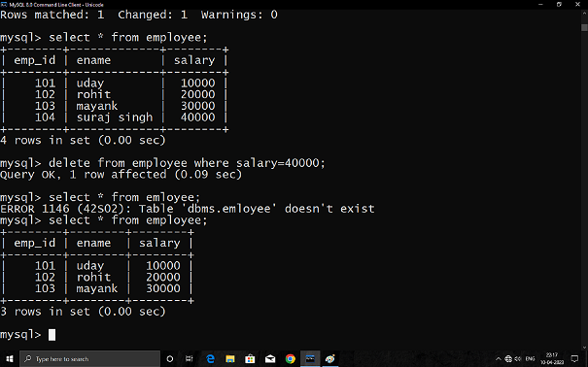Launch Microsoft Edge from the taskbar
This screenshot has height=367, width=588.
[210, 359]
